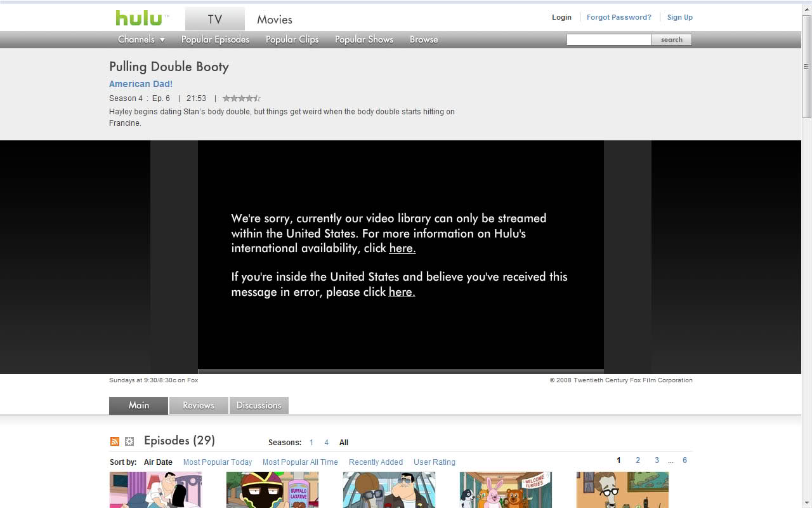812x508 pixels.
Task: Go to episodes page 1
Action: [619, 460]
